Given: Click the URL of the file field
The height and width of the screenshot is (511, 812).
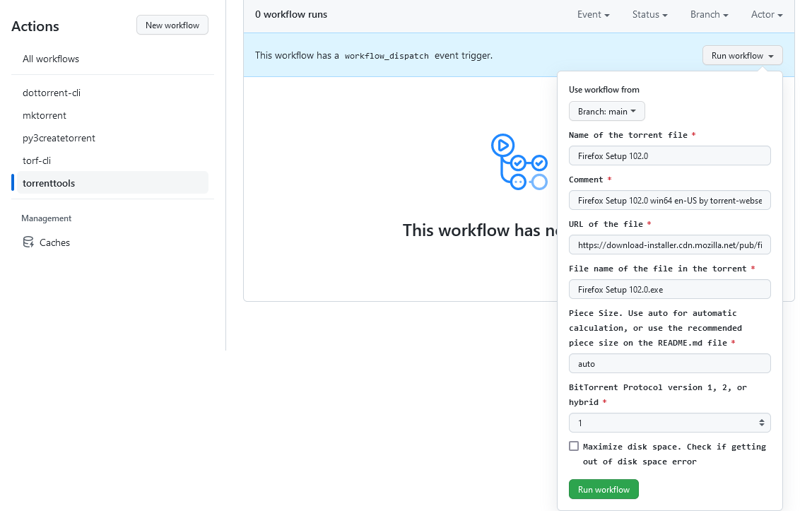Looking at the screenshot, I should coord(669,245).
